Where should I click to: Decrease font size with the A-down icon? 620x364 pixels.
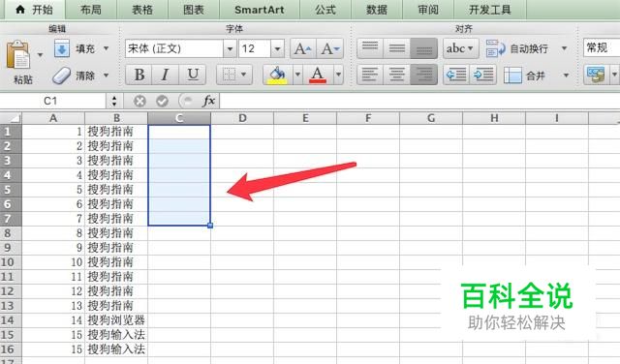pyautogui.click(x=330, y=48)
